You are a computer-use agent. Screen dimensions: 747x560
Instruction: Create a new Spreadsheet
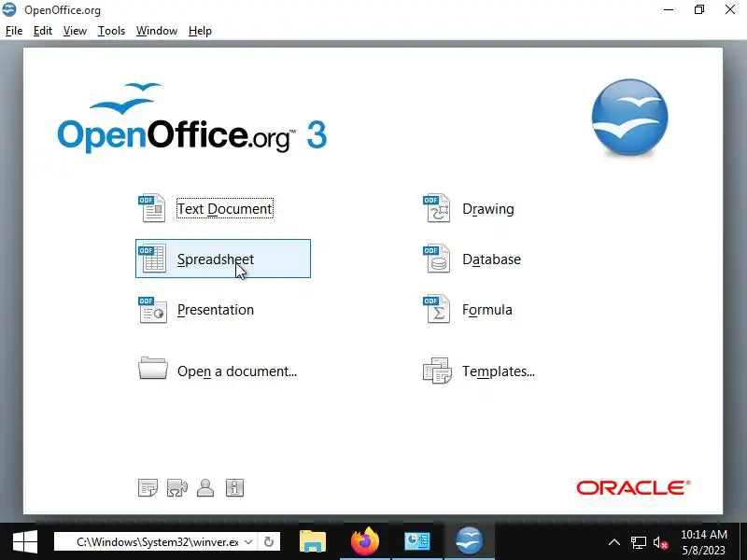223,259
